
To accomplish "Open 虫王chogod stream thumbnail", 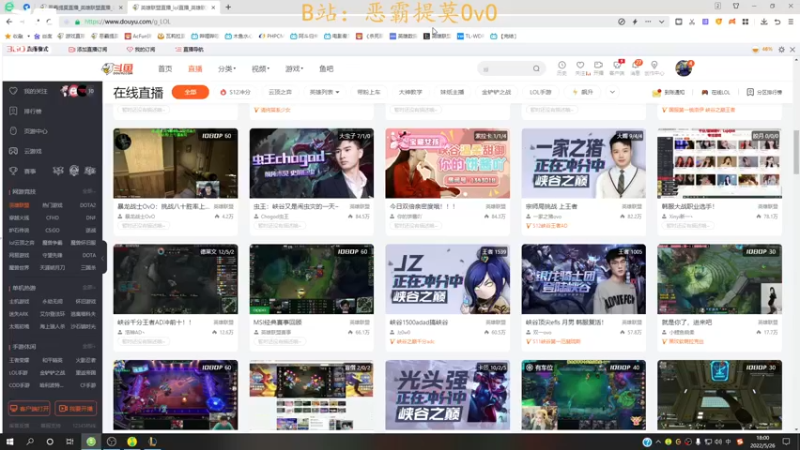I will [x=311, y=163].
